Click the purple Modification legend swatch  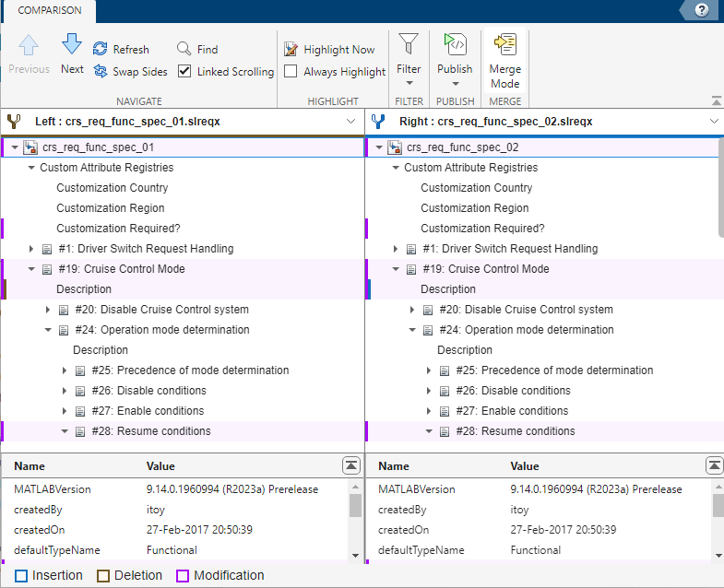point(183,576)
